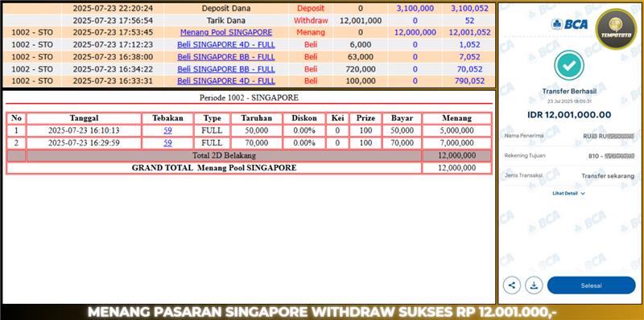644x320 pixels.
Task: Click the 'Transfer sekarang' value
Action: [x=608, y=176]
